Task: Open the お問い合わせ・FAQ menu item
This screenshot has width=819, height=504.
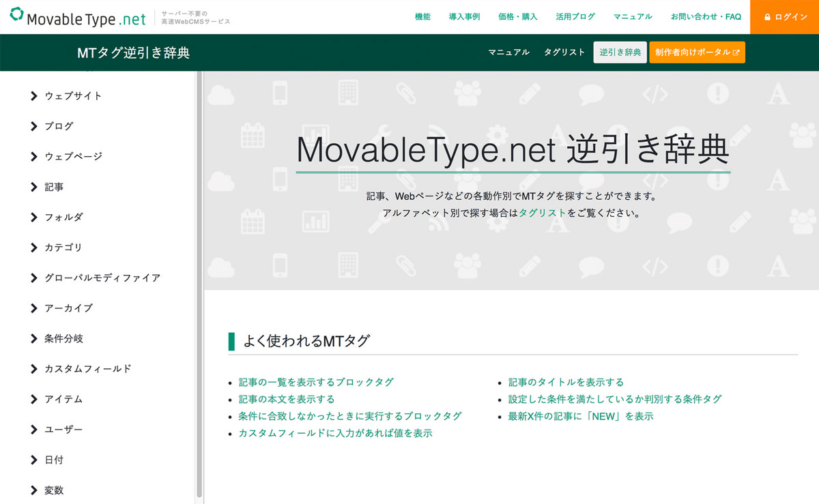Action: click(706, 17)
